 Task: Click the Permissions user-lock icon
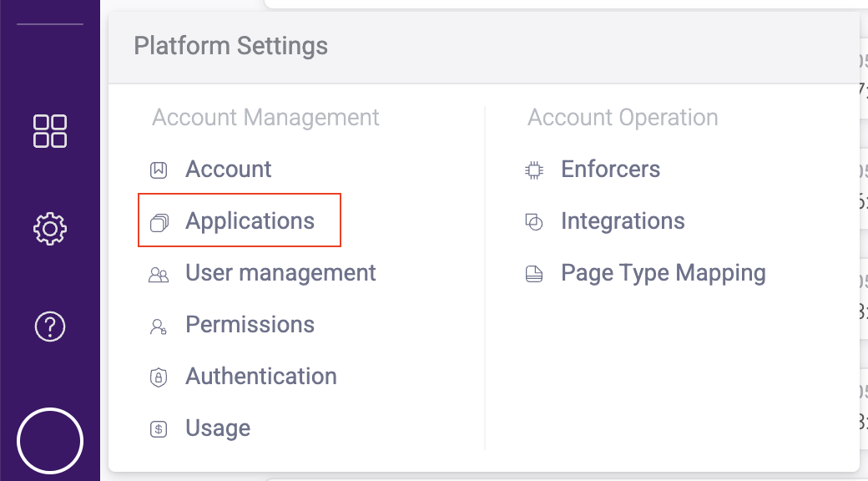(x=159, y=326)
